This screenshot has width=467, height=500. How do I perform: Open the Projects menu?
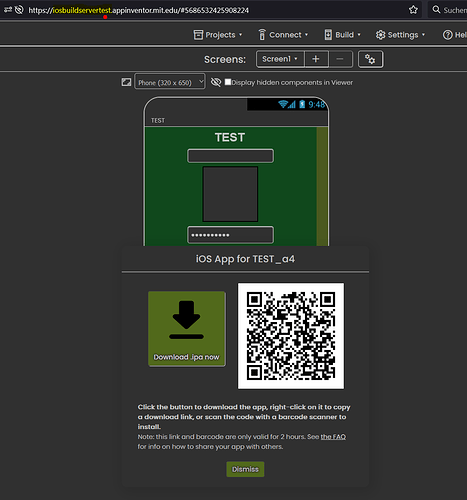tap(218, 35)
